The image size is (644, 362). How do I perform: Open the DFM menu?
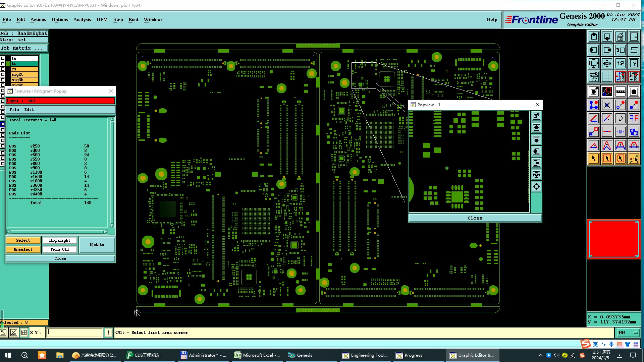102,19
